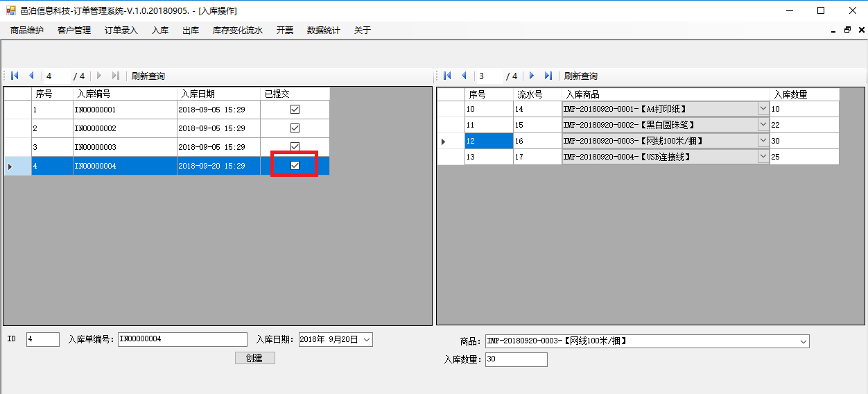Open the 入库日期 date picker dropdown
Image resolution: width=868 pixels, height=394 pixels.
pos(367,340)
